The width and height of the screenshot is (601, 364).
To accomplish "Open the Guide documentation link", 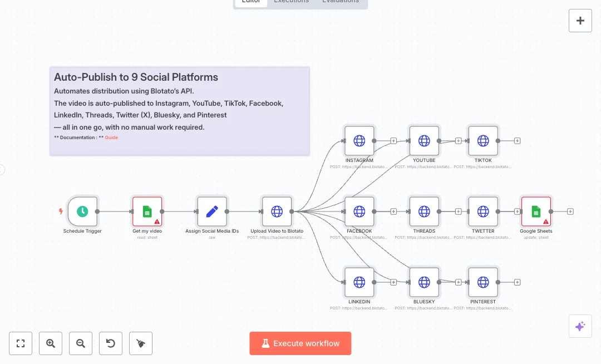I will coord(111,137).
